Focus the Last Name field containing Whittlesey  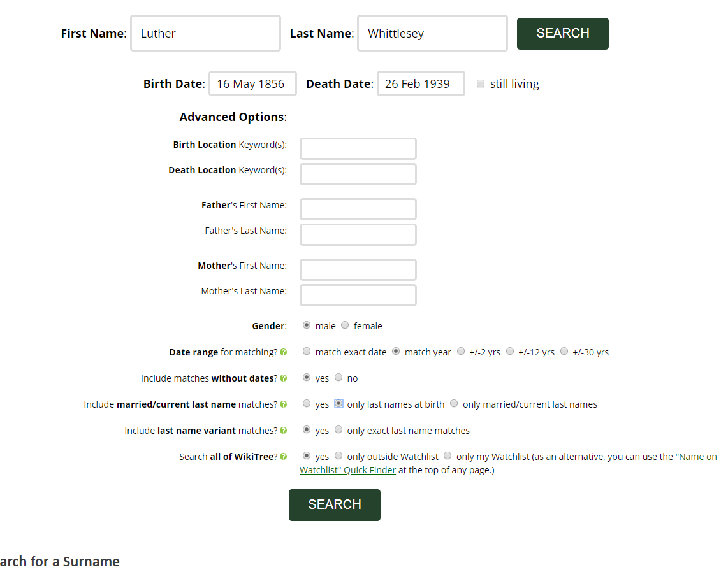point(432,33)
